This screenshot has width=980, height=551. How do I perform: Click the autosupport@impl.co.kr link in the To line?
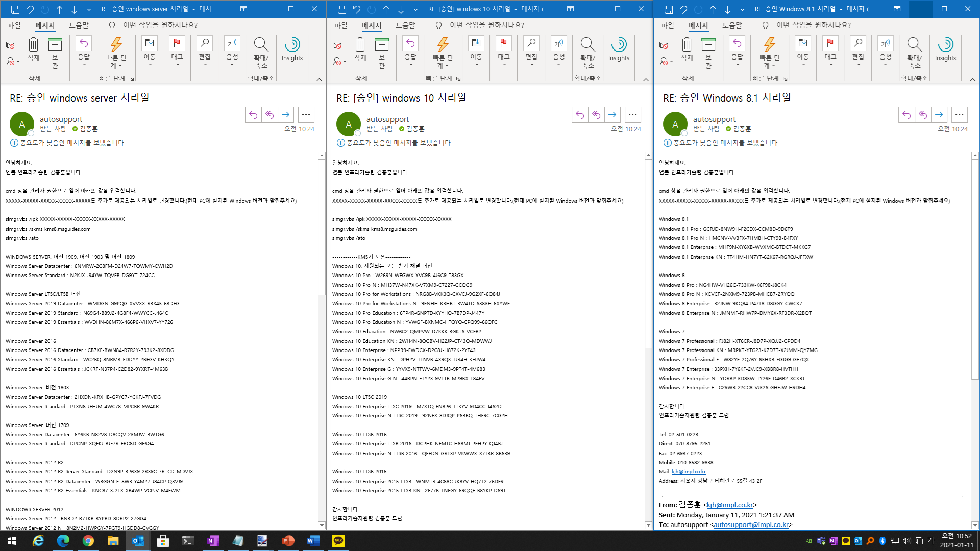[751, 524]
